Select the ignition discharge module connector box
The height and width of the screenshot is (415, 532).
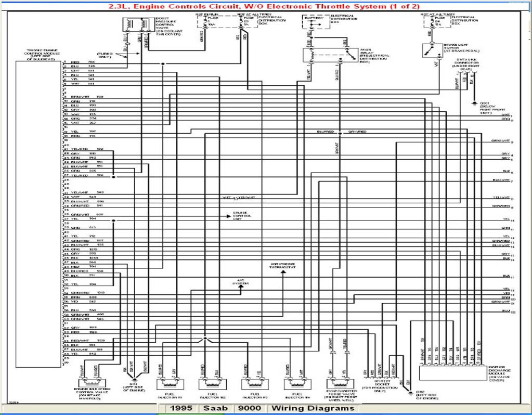(x=453, y=373)
